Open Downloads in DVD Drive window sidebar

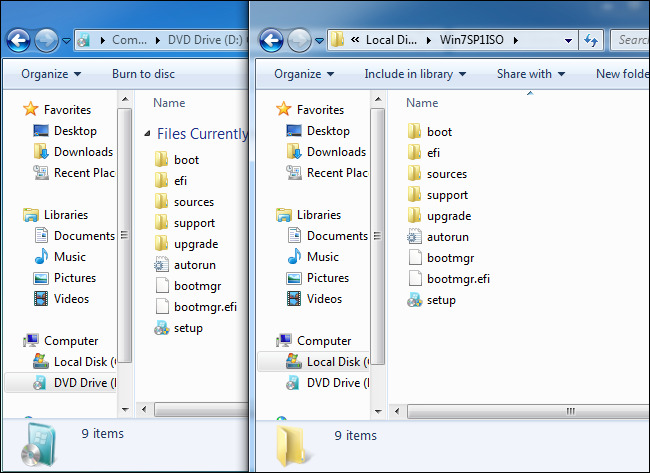73,152
